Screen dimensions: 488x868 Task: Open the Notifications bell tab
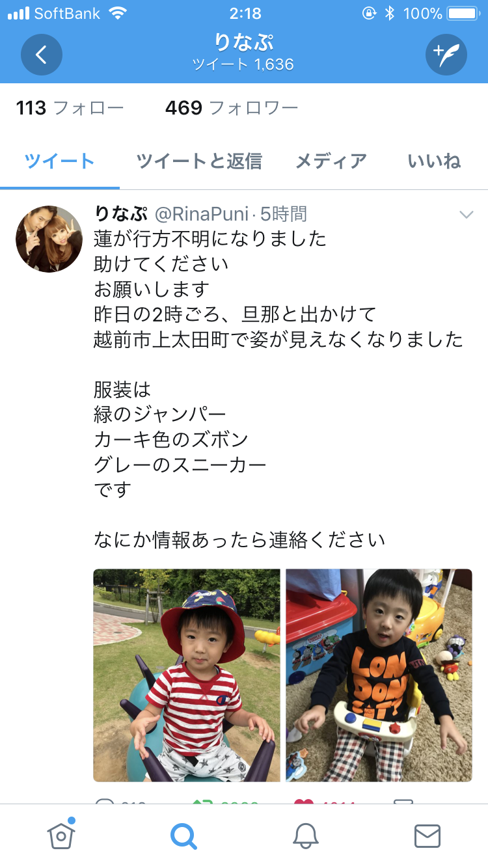[305, 835]
